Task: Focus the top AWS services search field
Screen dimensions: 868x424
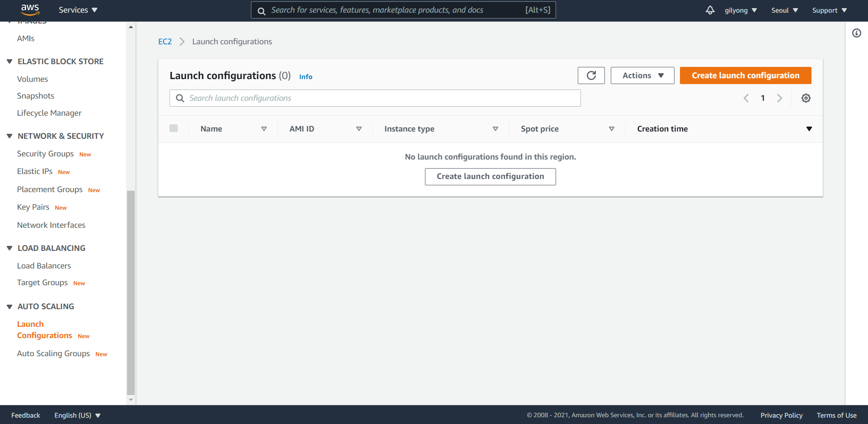Action: pyautogui.click(x=403, y=10)
